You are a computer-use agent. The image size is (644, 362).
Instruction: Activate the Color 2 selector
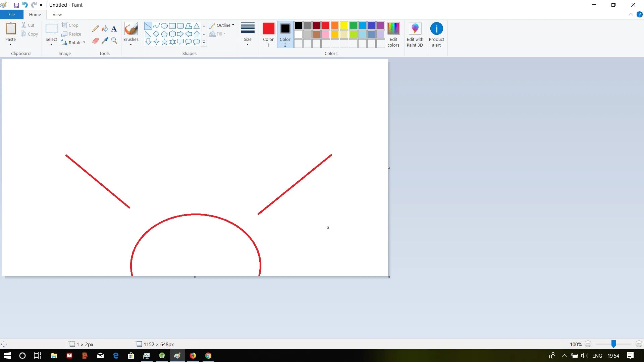(x=285, y=34)
